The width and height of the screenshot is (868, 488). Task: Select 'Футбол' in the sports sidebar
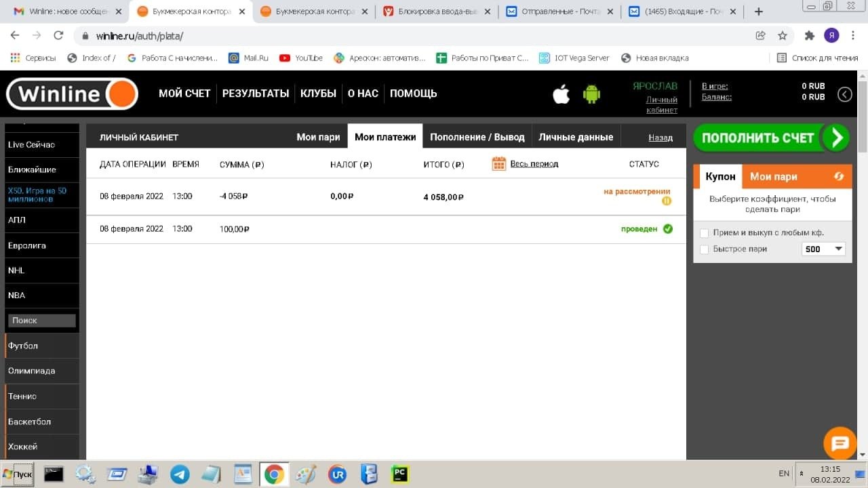pos(23,346)
